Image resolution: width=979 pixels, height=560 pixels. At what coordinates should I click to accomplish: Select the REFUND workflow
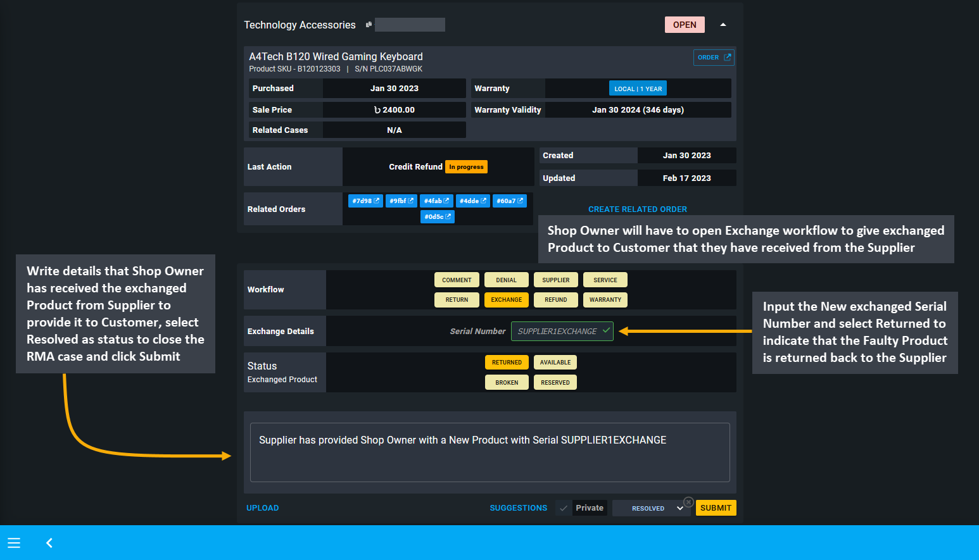coord(555,300)
